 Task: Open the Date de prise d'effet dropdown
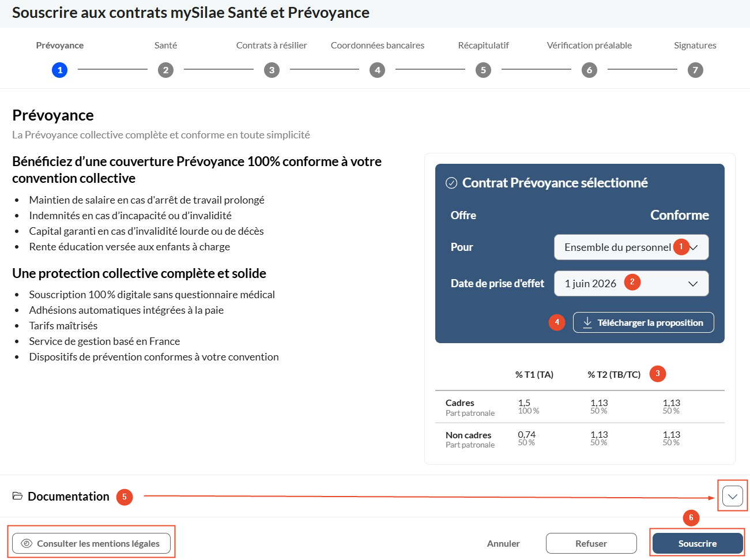[631, 284]
